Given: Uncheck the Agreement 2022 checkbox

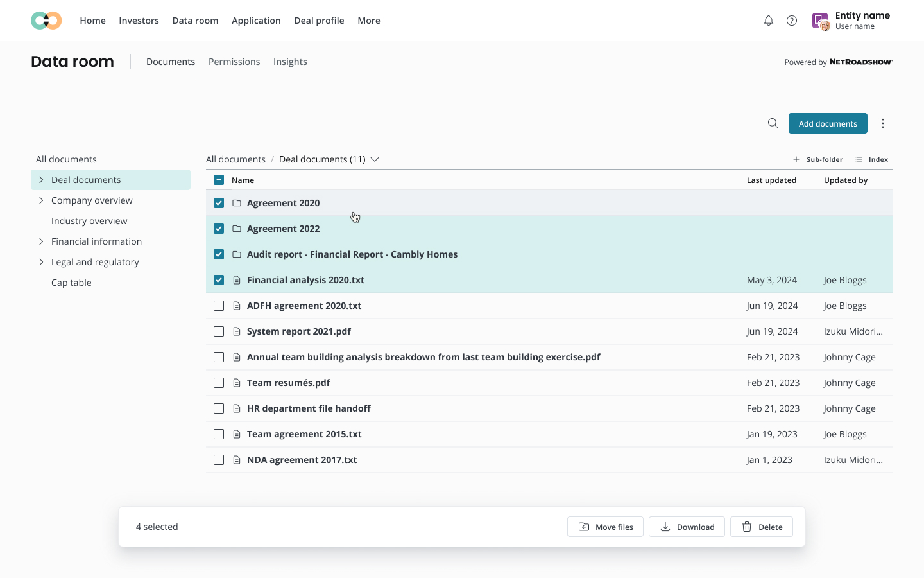Looking at the screenshot, I should (x=219, y=229).
